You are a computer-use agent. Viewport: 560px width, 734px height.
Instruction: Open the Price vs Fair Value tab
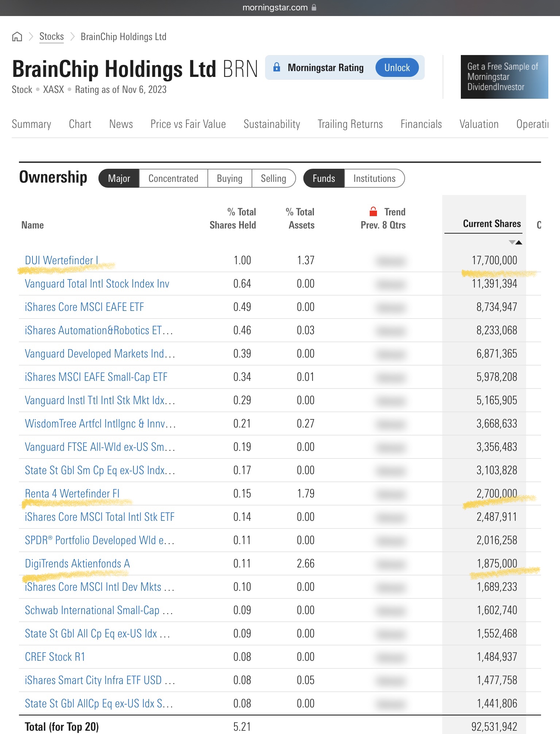[188, 124]
